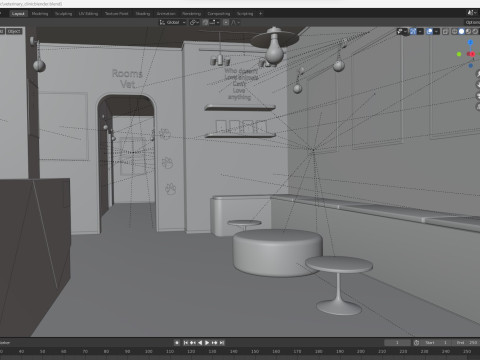Toggle the Show Overlays button
The height and width of the screenshot is (360, 480).
tap(429, 31)
